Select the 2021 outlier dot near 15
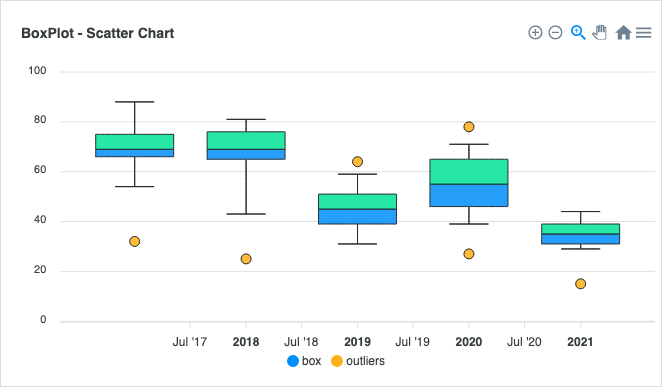The height and width of the screenshot is (387, 662). [581, 284]
